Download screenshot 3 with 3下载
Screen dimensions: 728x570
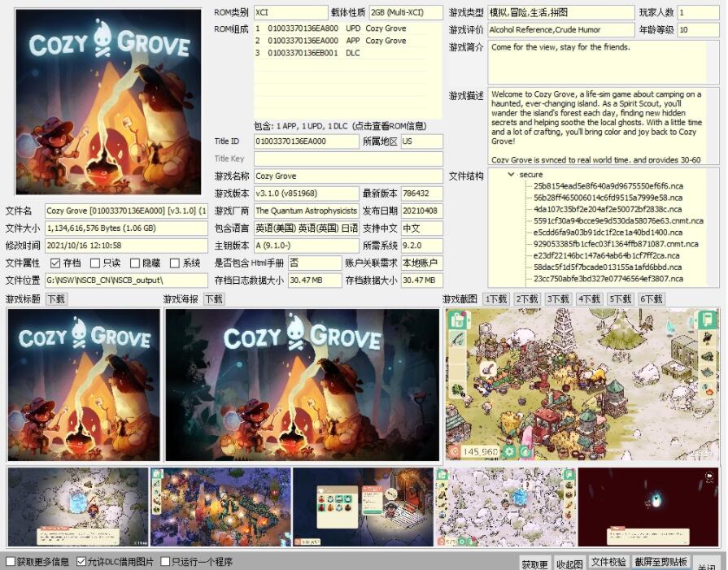coord(558,299)
